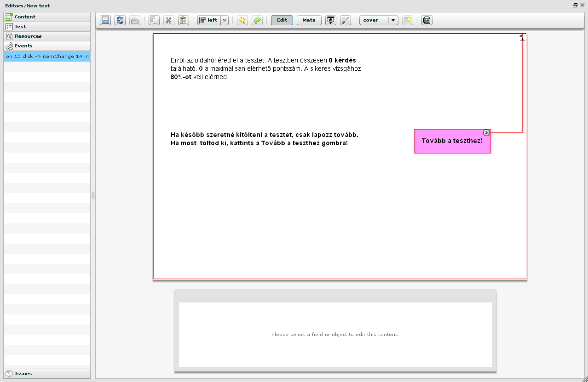
Task: Redo the action with the green arrow
Action: tap(257, 20)
